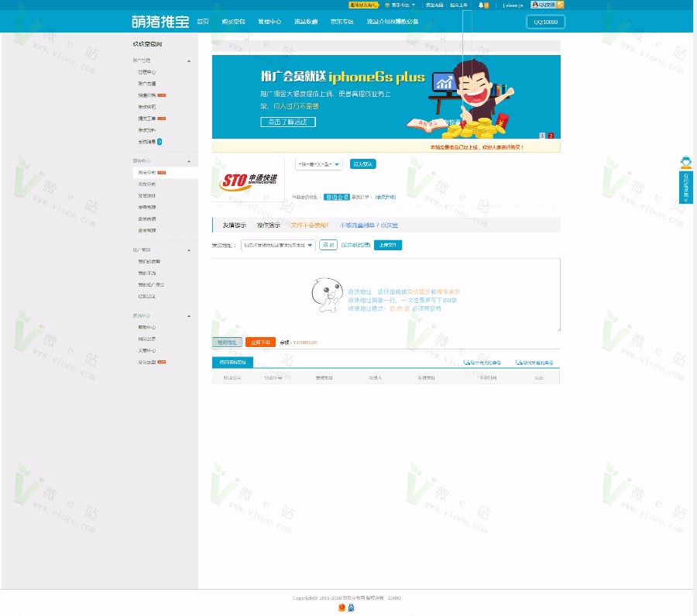Click the 资金充值 link in top bar

(434, 5)
